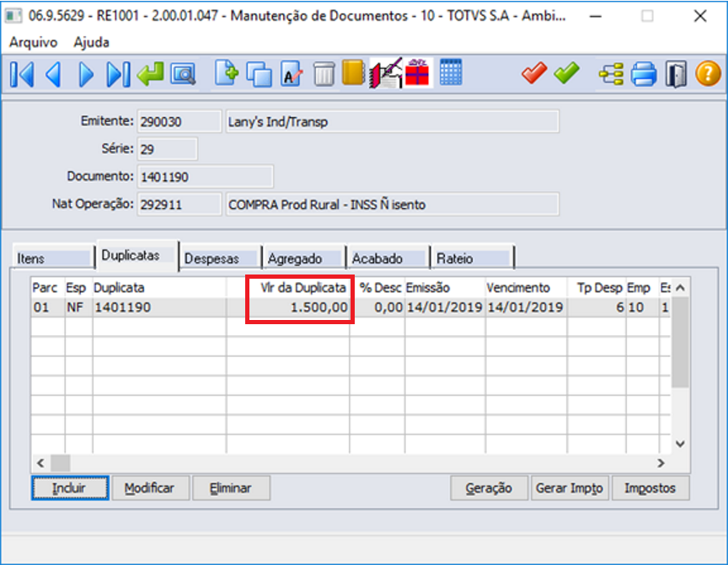The width and height of the screenshot is (728, 565).
Task: Click grid scroll down arrow
Action: click(x=680, y=444)
